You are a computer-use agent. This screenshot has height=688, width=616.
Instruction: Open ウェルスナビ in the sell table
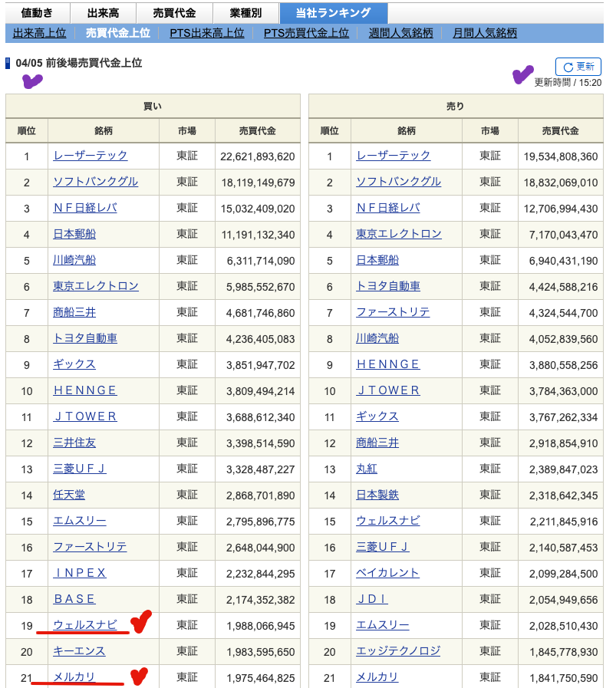[388, 521]
